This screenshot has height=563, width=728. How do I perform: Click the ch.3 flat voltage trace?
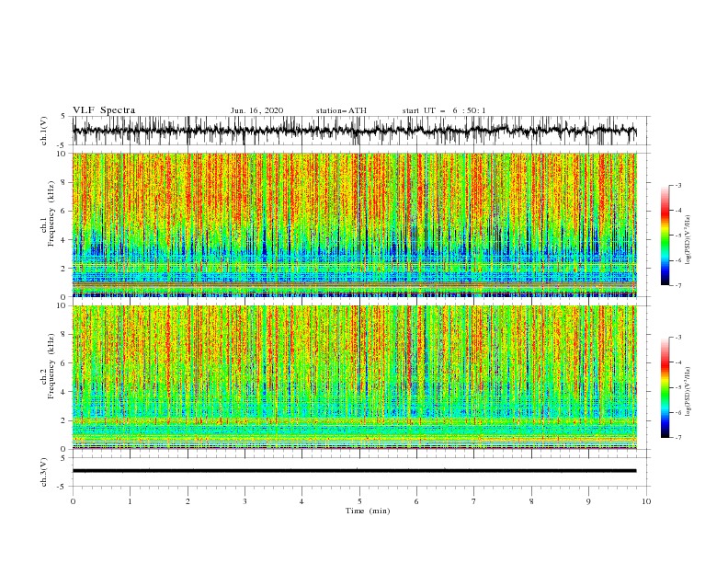[x=354, y=471]
